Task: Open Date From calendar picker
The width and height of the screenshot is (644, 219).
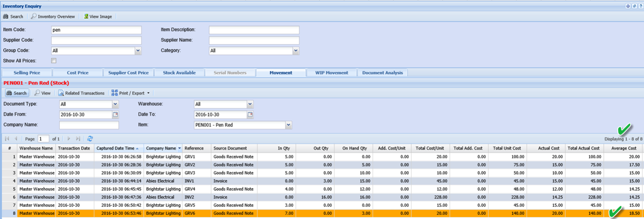Action: [115, 115]
